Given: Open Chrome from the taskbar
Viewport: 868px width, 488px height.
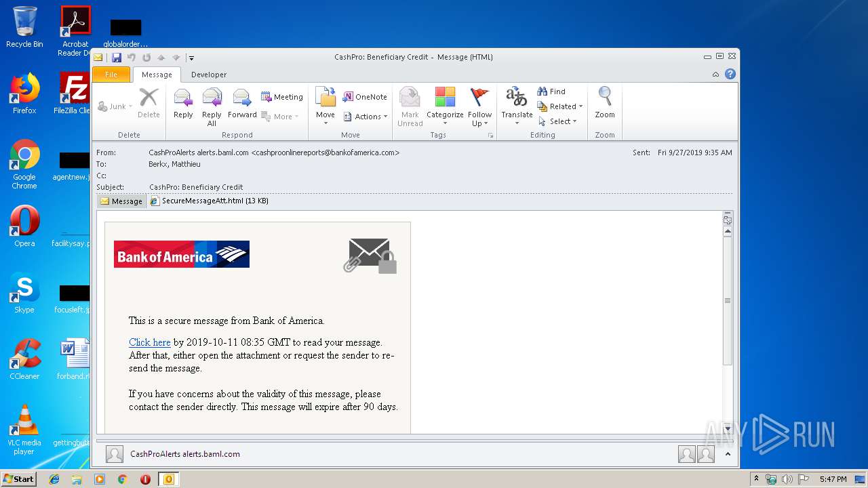Looking at the screenshot, I should click(122, 479).
